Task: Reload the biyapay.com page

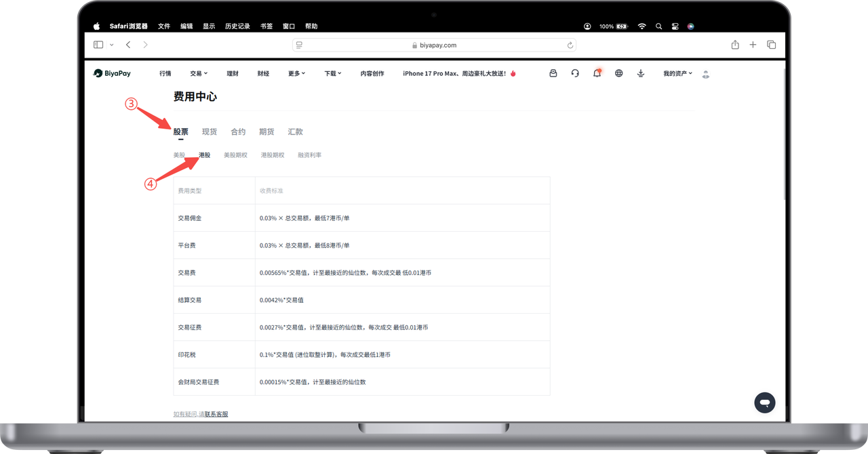Action: click(570, 45)
